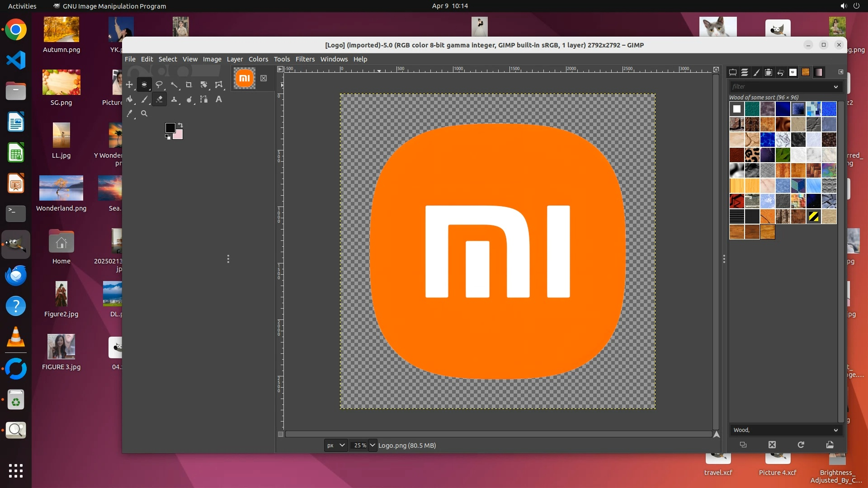
Task: Select the Crop tool
Action: (x=189, y=84)
